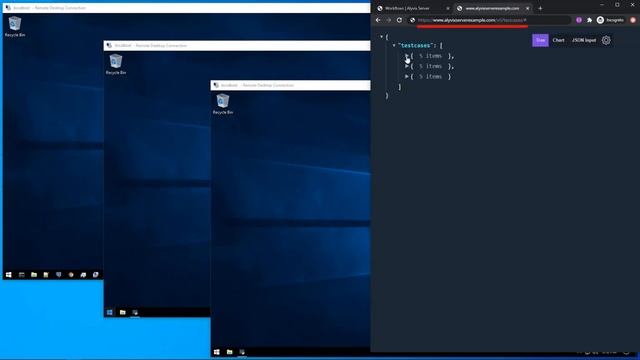Viewport: 640px width, 360px height.
Task: Click the running app icon after File Explorer in frontmost remote taskbar
Action: point(242,352)
